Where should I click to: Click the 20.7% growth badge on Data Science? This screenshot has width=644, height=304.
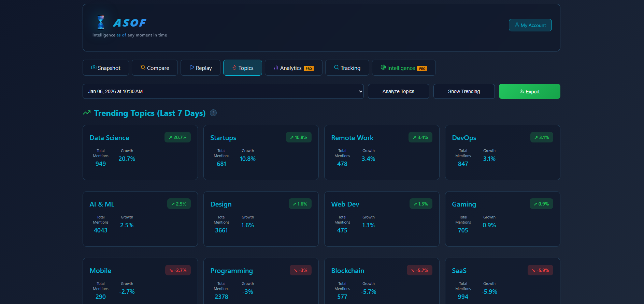(x=177, y=137)
